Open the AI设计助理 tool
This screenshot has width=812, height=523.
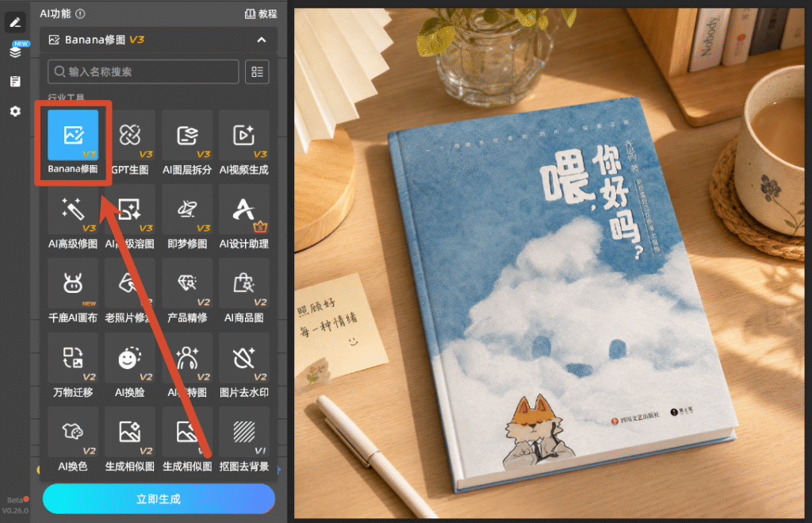tap(244, 217)
